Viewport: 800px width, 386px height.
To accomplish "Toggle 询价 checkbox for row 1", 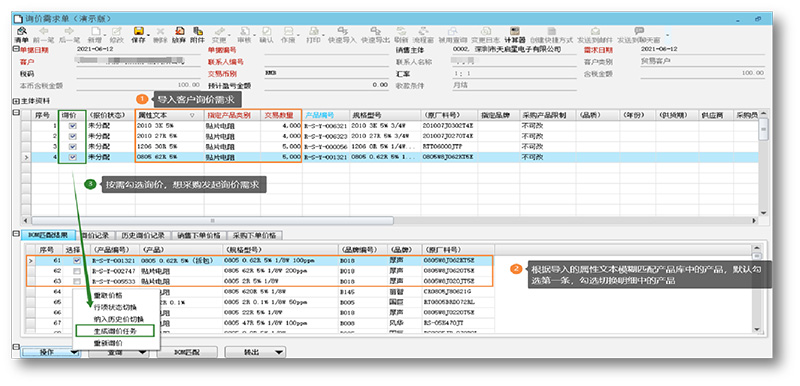I will point(72,125).
